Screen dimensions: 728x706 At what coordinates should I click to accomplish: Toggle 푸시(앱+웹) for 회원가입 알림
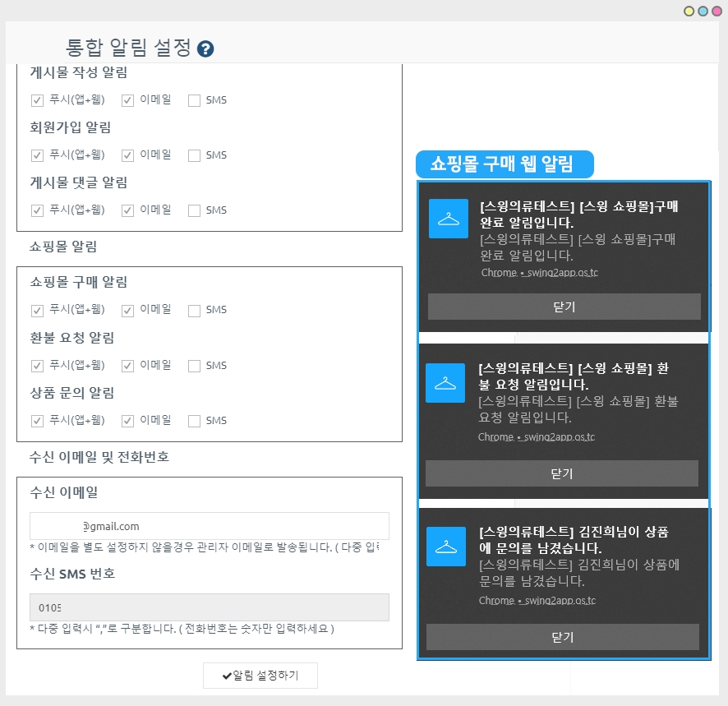(x=37, y=155)
